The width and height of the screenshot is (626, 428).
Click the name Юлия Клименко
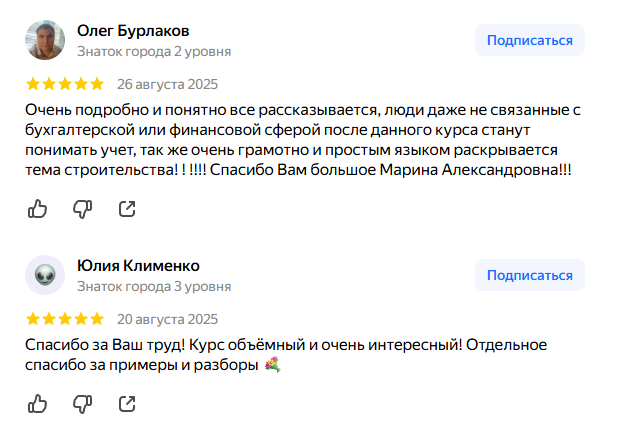click(138, 265)
